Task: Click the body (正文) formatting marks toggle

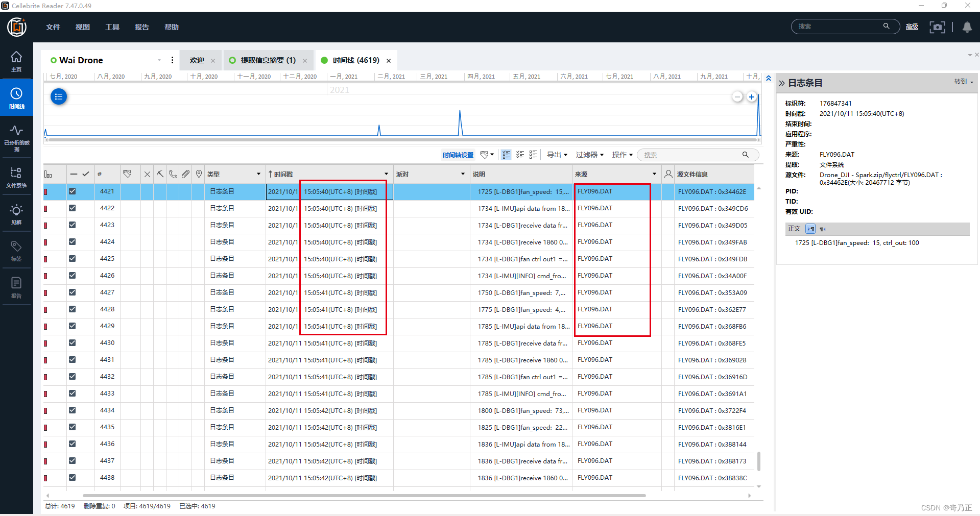Action: click(x=810, y=229)
